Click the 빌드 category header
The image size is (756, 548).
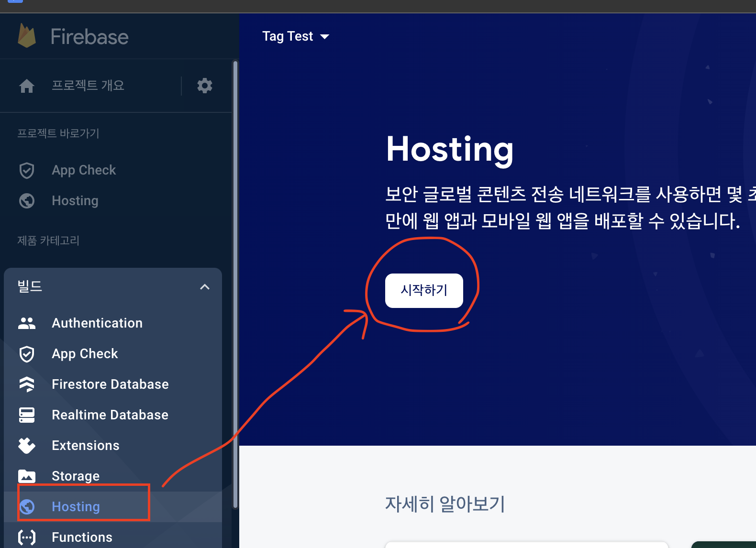click(x=113, y=287)
